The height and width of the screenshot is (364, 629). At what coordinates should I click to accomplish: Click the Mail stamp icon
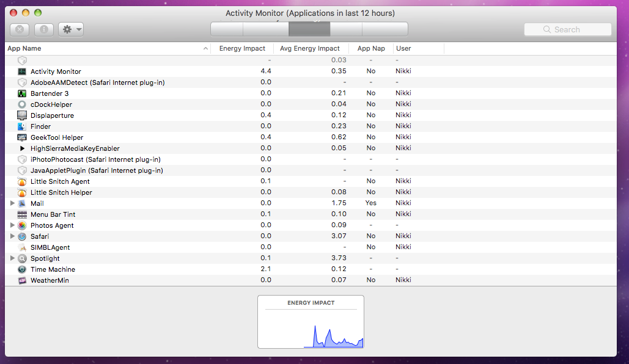pos(22,203)
